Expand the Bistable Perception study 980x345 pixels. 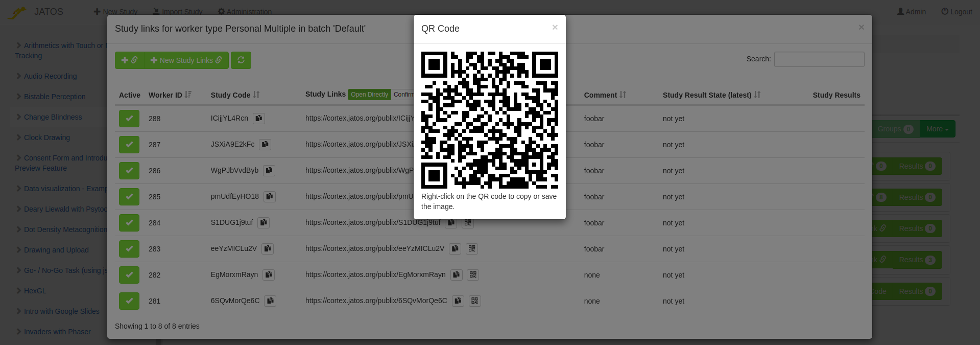click(x=19, y=97)
